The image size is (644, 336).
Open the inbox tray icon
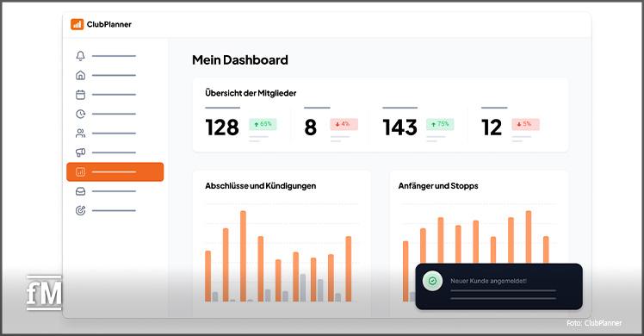click(x=81, y=191)
